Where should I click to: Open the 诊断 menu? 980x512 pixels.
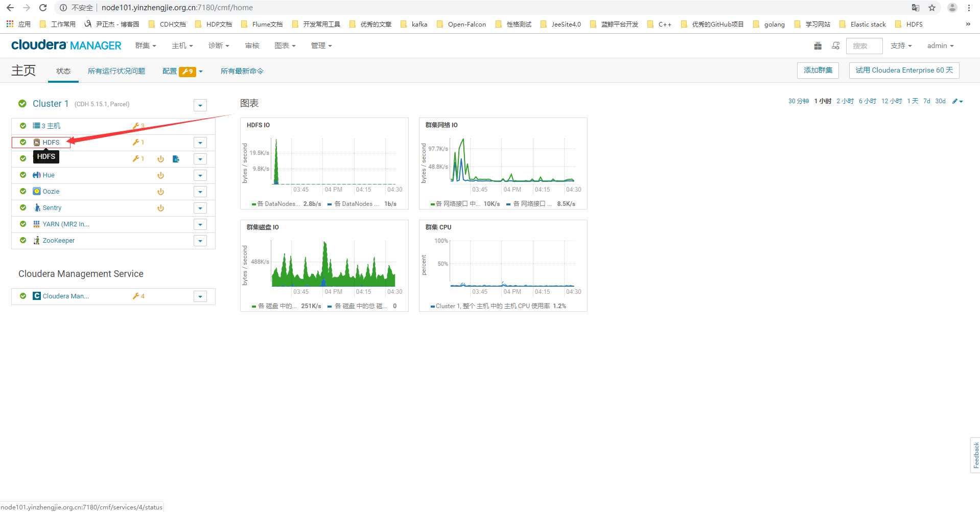coord(219,45)
